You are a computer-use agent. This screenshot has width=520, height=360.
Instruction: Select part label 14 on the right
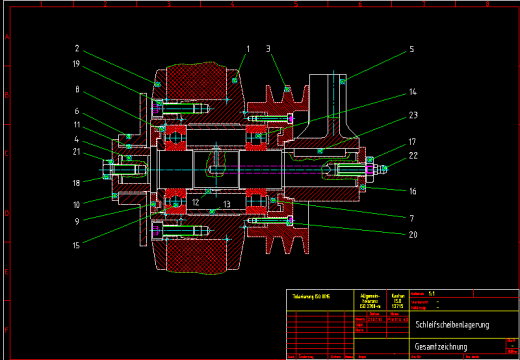tap(413, 92)
